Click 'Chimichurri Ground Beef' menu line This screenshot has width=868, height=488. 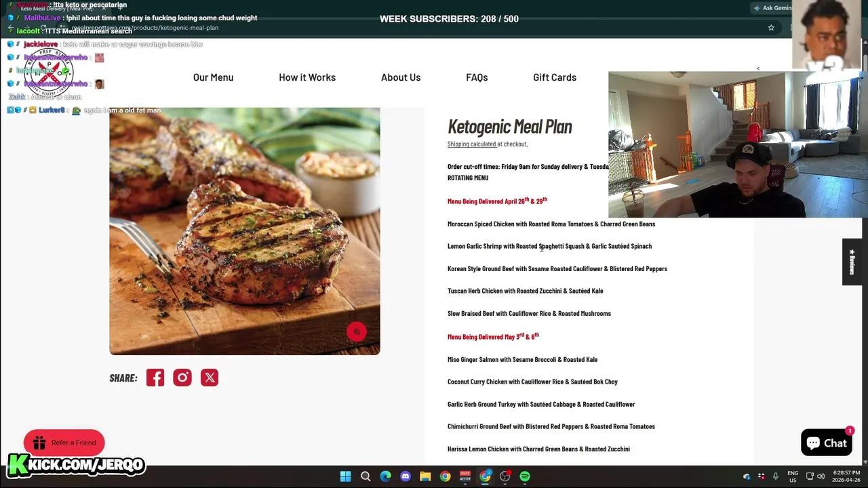pos(551,426)
